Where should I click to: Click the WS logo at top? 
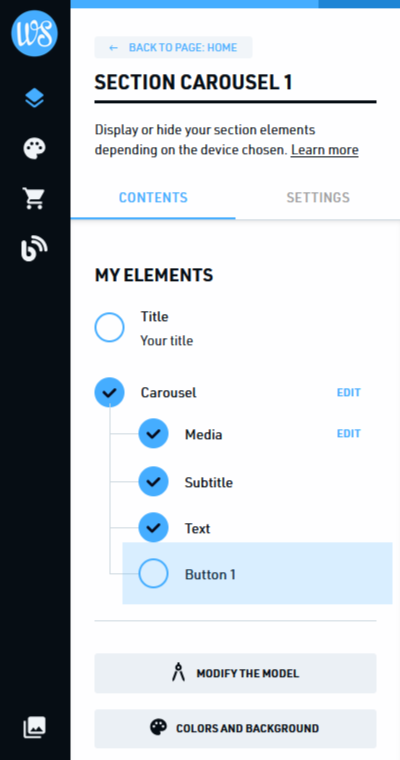[34, 33]
